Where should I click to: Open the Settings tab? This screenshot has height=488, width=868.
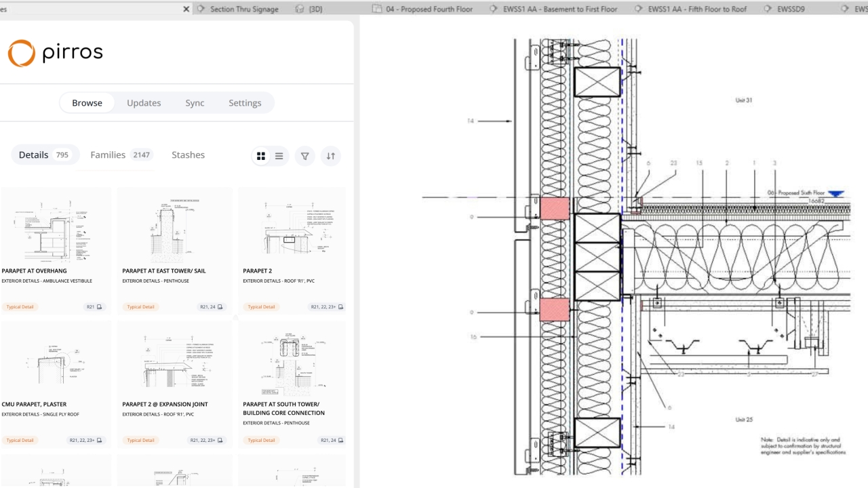coord(245,103)
